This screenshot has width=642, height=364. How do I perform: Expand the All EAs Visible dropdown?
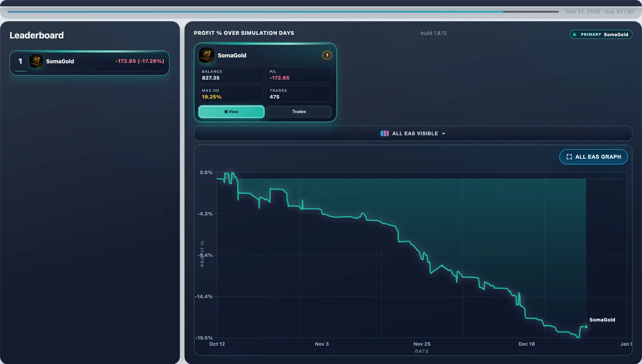[x=413, y=134]
